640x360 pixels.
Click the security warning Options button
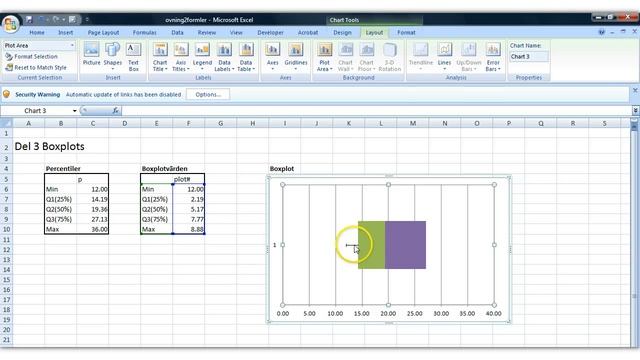click(x=208, y=94)
